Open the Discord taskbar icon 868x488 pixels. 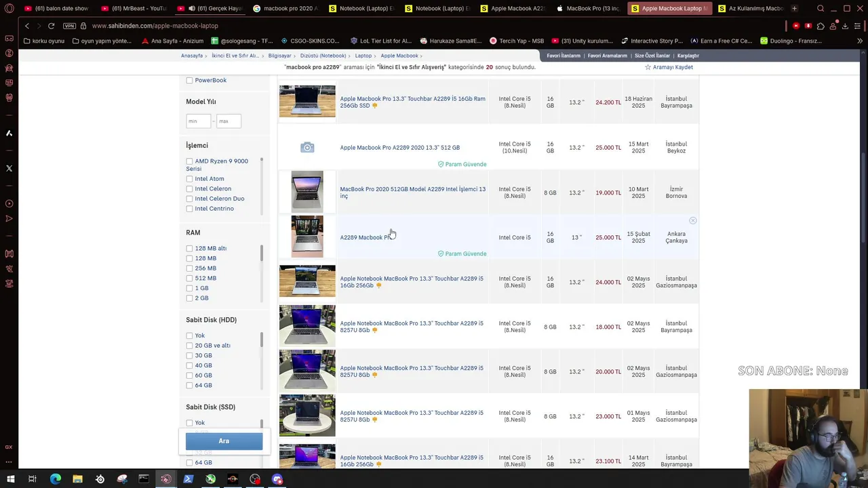tap(277, 479)
